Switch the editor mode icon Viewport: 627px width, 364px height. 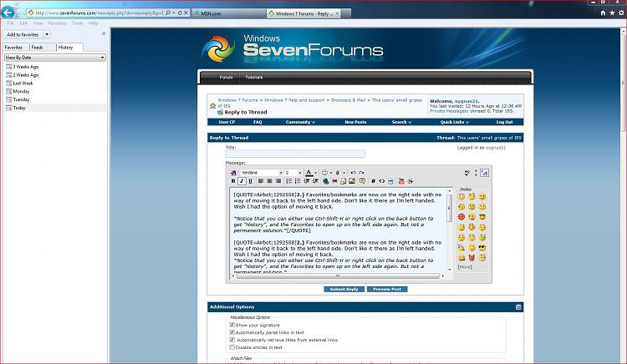(484, 173)
